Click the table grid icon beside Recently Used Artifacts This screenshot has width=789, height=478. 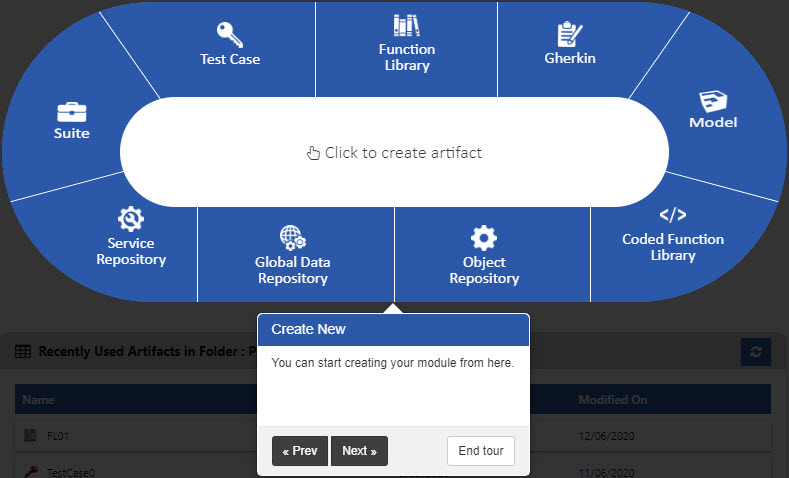pos(23,352)
